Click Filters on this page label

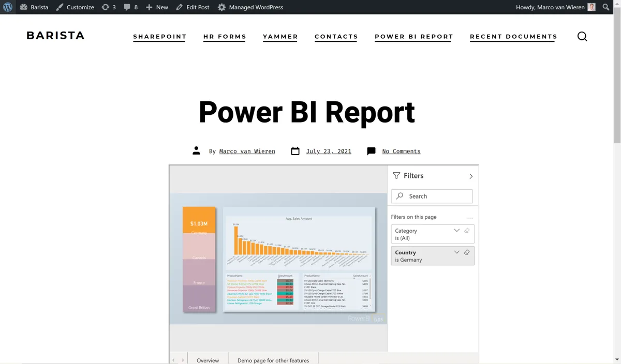414,217
